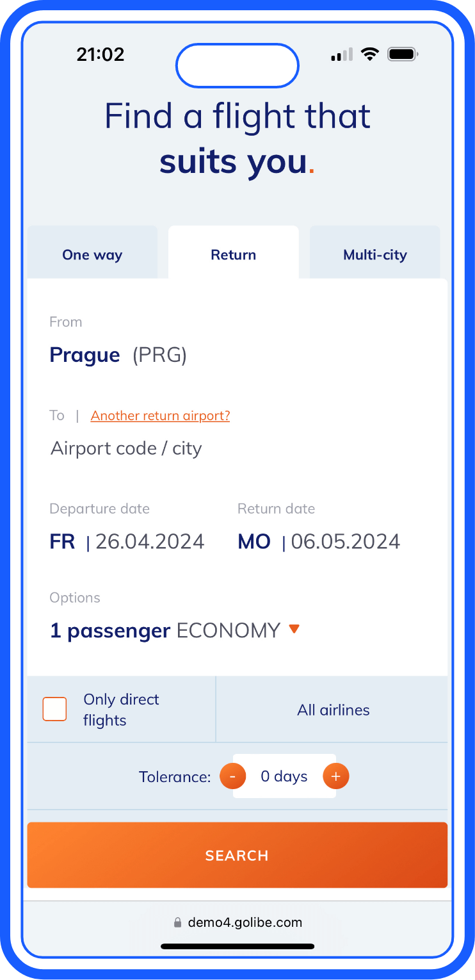Open the departure date 26.04.2024 picker
Image resolution: width=475 pixels, height=980 pixels.
tap(127, 542)
